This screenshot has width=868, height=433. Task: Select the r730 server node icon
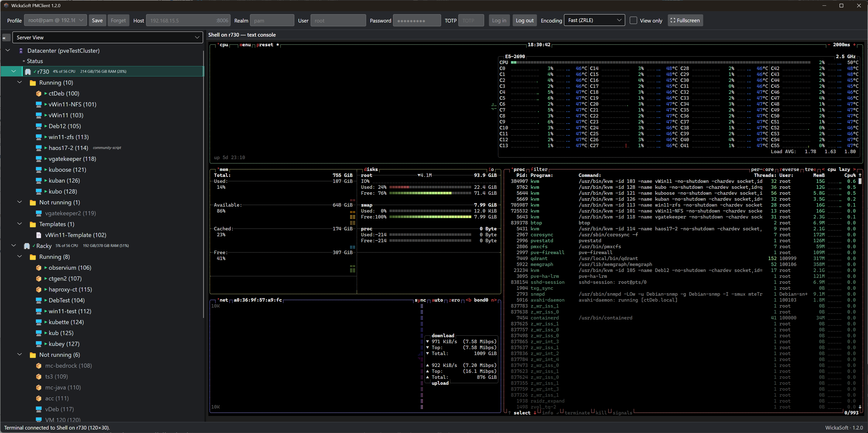point(28,72)
